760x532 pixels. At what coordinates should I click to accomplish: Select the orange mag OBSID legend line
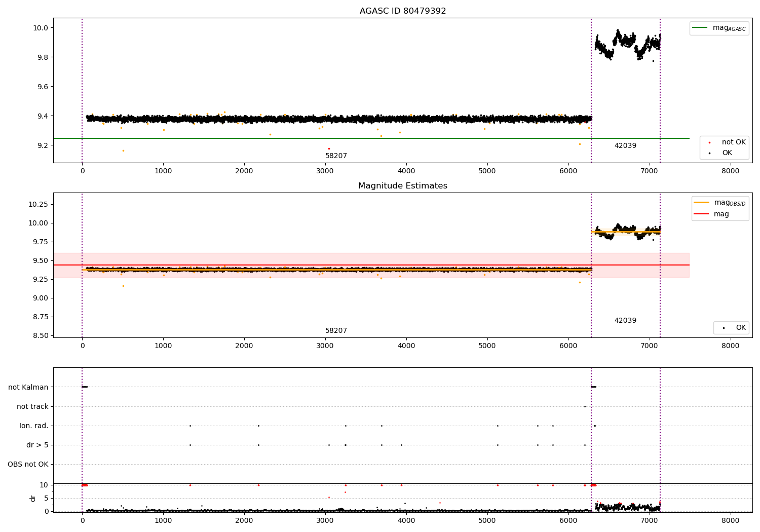[x=702, y=203]
